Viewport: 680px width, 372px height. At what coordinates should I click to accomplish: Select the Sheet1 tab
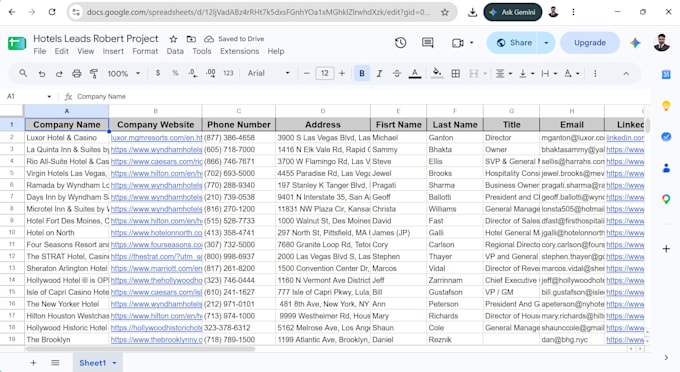tap(98, 363)
